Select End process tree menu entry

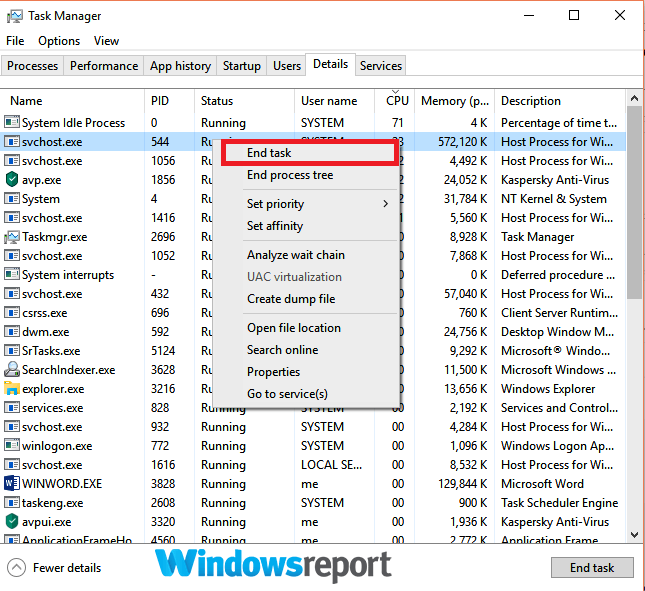pos(290,175)
